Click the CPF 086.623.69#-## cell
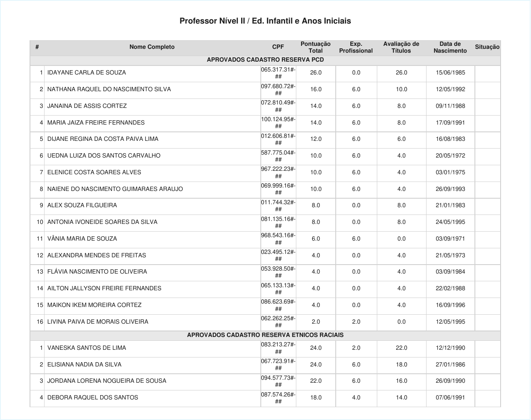 click(x=278, y=306)
